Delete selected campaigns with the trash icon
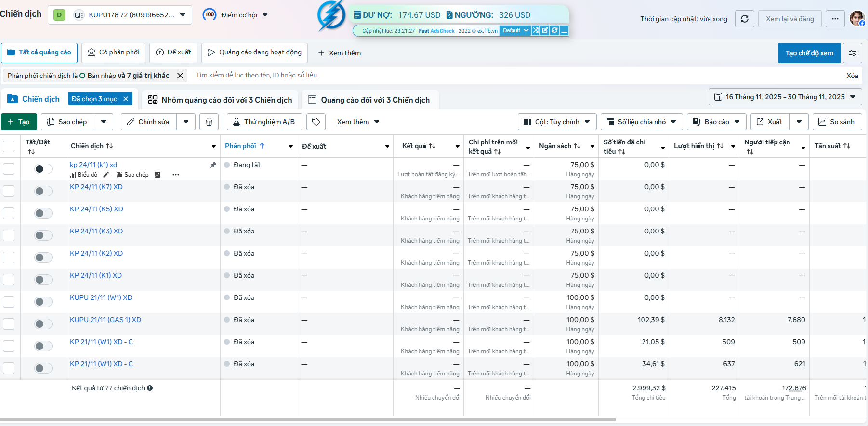 point(209,122)
